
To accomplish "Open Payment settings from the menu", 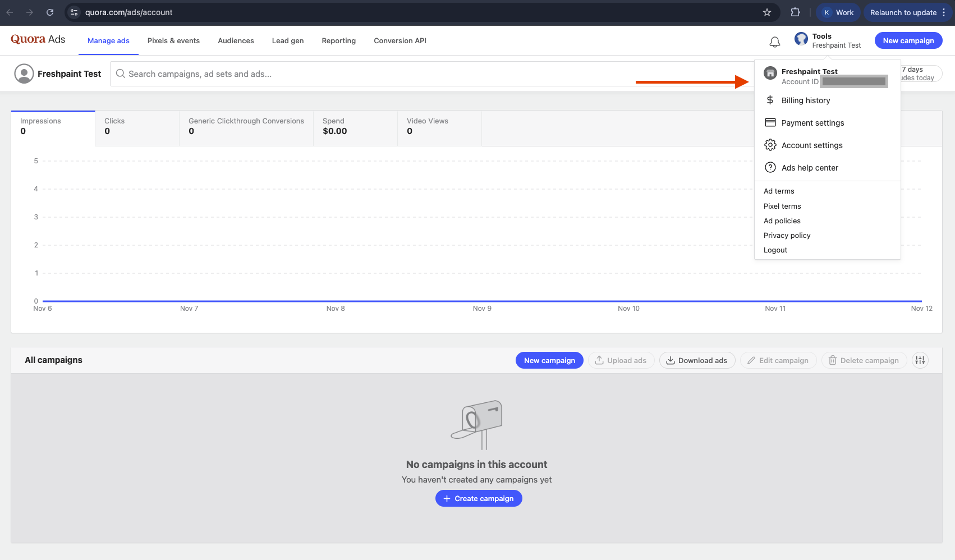I will click(x=812, y=123).
